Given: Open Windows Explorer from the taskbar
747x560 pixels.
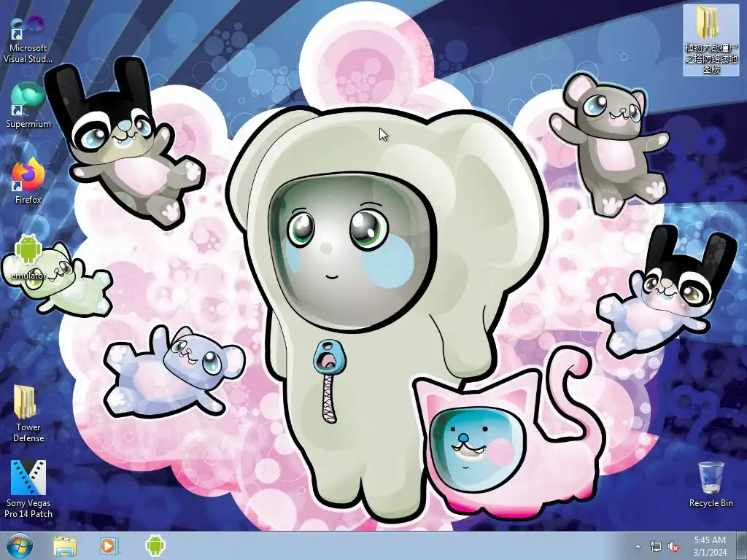Looking at the screenshot, I should coord(65,545).
